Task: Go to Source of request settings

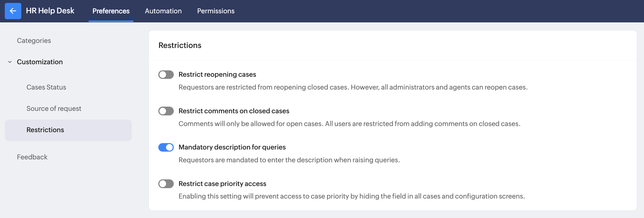Action: (x=54, y=108)
